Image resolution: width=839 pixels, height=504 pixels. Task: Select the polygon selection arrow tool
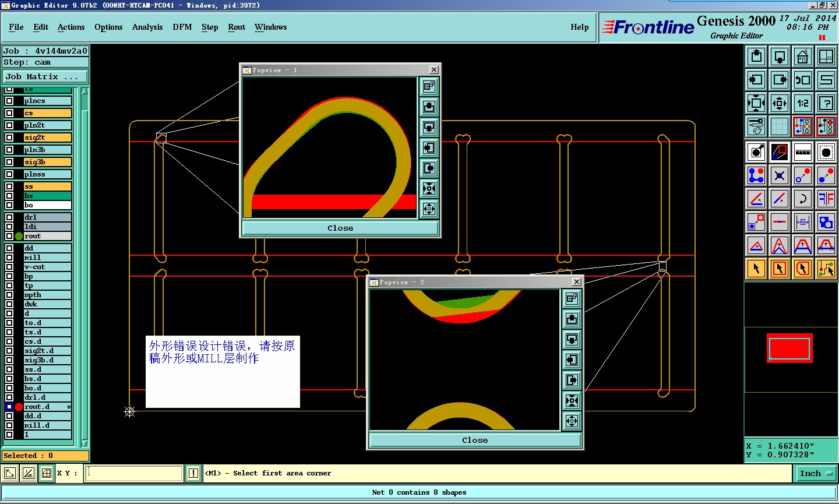(x=803, y=269)
